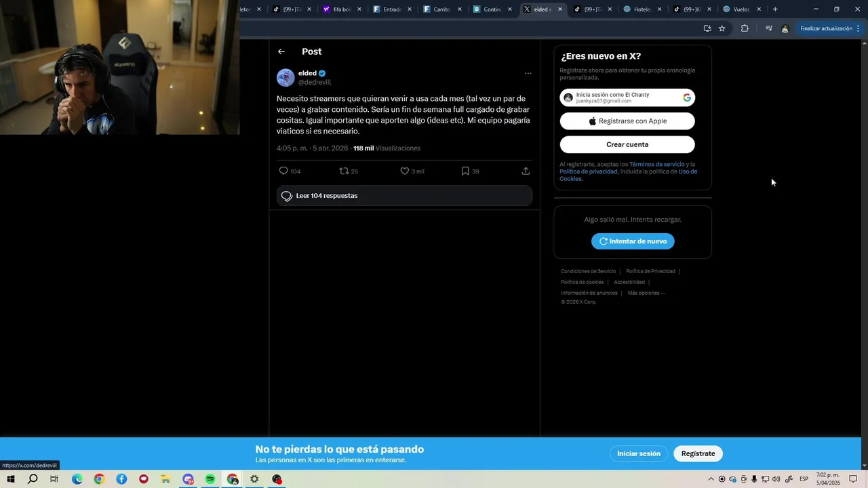Image resolution: width=868 pixels, height=488 pixels.
Task: Open the @dedreviil handle link
Action: [x=315, y=82]
